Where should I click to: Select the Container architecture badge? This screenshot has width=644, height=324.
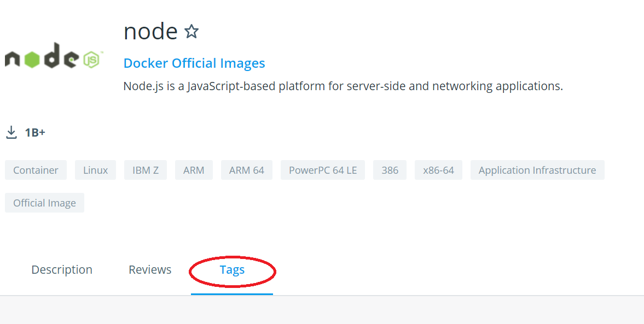[36, 170]
